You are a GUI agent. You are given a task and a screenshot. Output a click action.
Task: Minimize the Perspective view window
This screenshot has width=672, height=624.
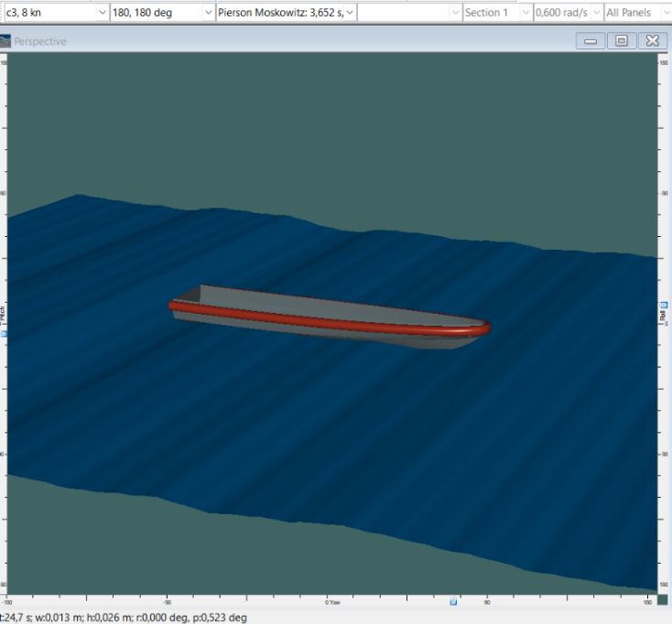coord(591,41)
